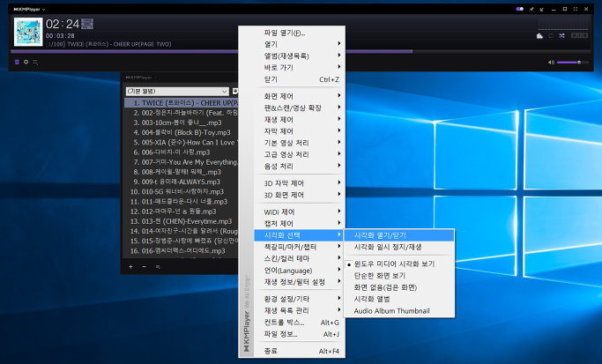Expand the 재생 목록 관리 submenu

pos(300,310)
